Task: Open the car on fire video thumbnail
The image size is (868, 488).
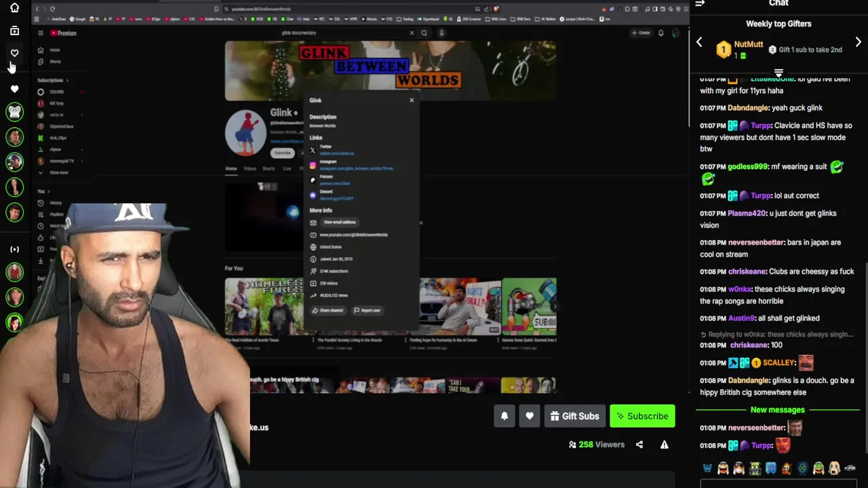Action: (x=460, y=306)
